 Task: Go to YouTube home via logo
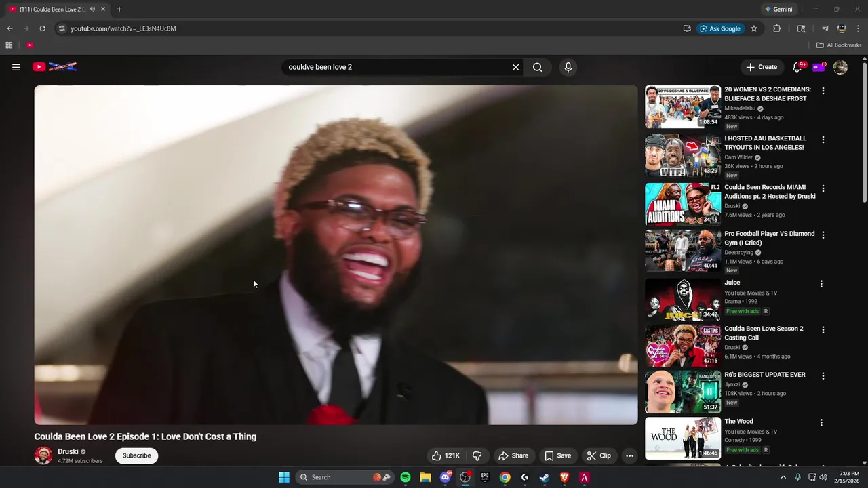click(54, 67)
